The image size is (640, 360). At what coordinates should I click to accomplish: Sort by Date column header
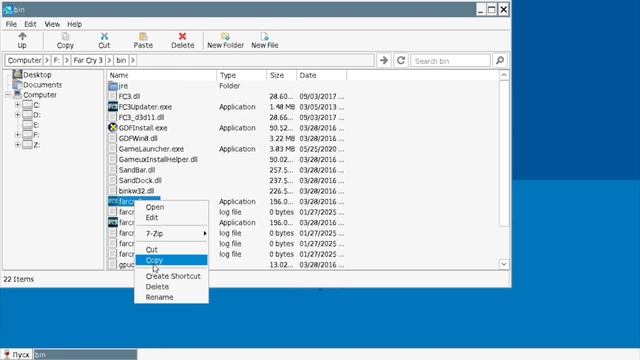coord(322,75)
